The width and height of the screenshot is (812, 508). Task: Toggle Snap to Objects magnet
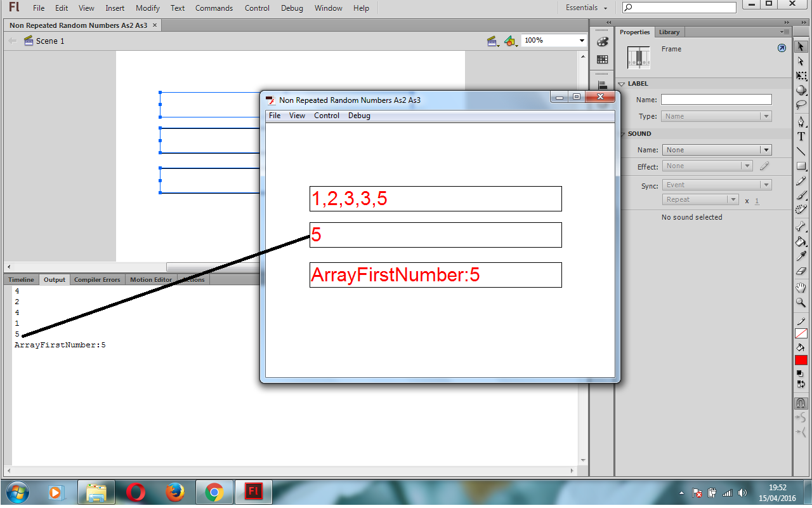tap(801, 403)
